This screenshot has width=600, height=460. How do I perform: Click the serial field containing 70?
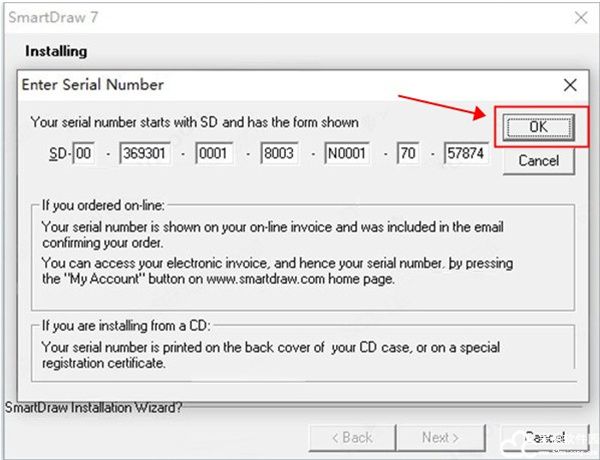[408, 153]
